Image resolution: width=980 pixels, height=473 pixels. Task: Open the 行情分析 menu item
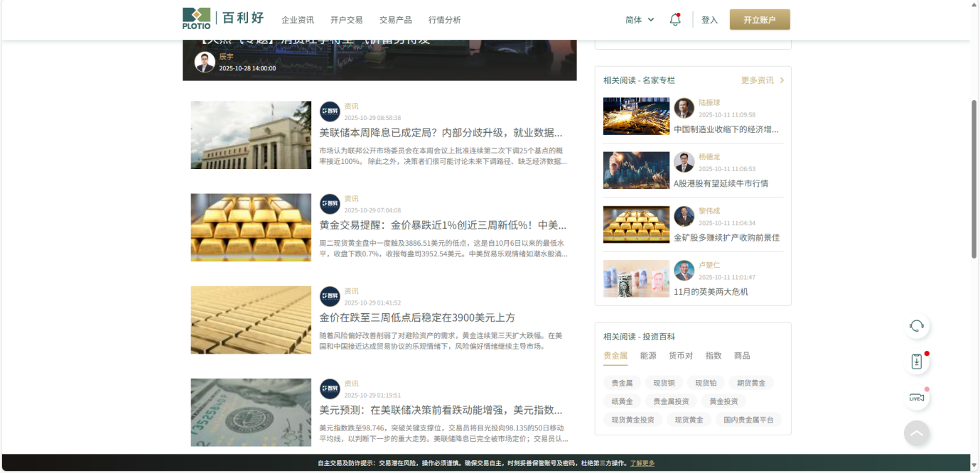445,20
